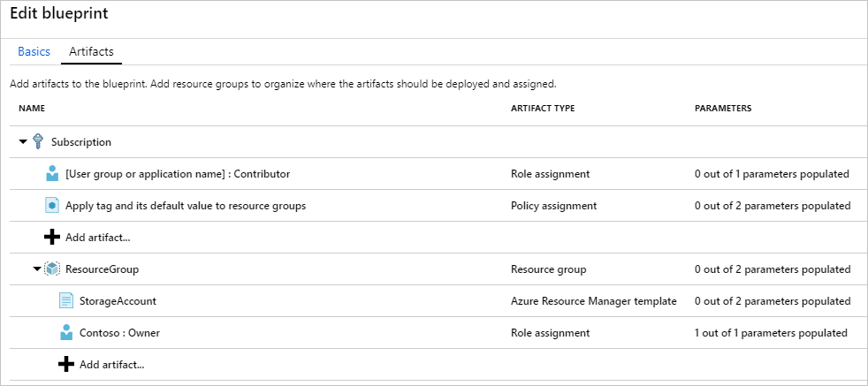This screenshot has width=868, height=386.
Task: Click the '1 out of 1 parameters populated' text
Action: tap(771, 333)
